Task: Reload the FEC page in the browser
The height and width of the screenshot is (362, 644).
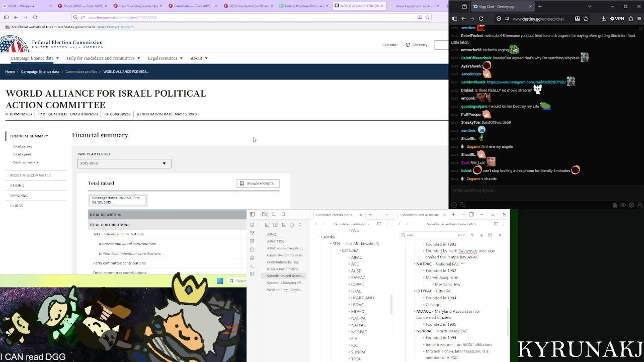Action: tap(35, 17)
